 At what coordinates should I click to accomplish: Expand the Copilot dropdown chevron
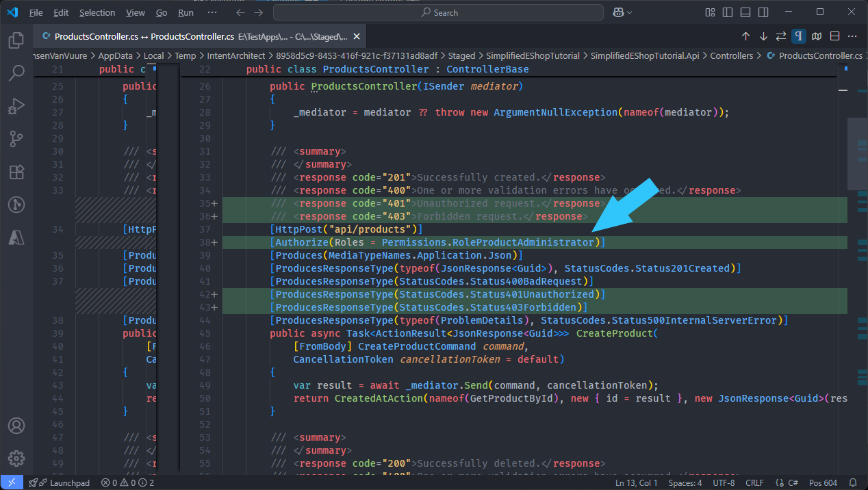tap(629, 12)
